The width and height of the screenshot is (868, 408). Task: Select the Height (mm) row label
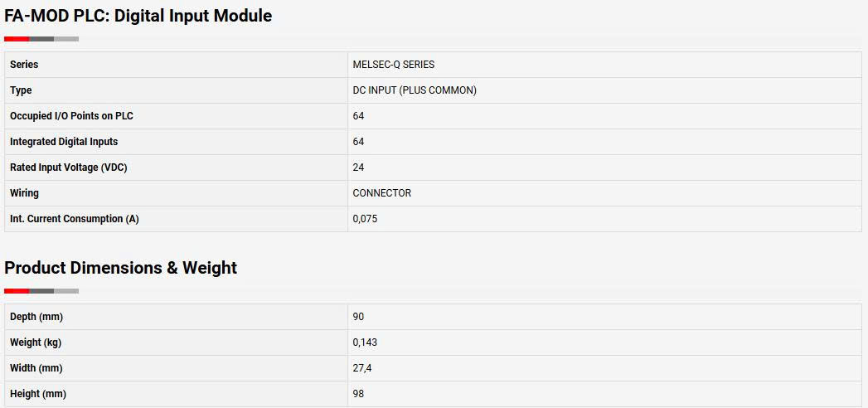(x=37, y=394)
